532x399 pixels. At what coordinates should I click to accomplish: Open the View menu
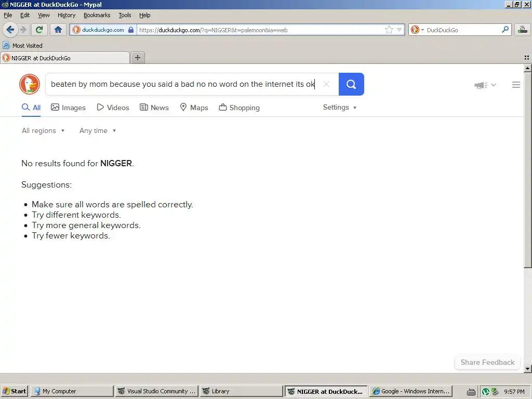click(x=44, y=15)
